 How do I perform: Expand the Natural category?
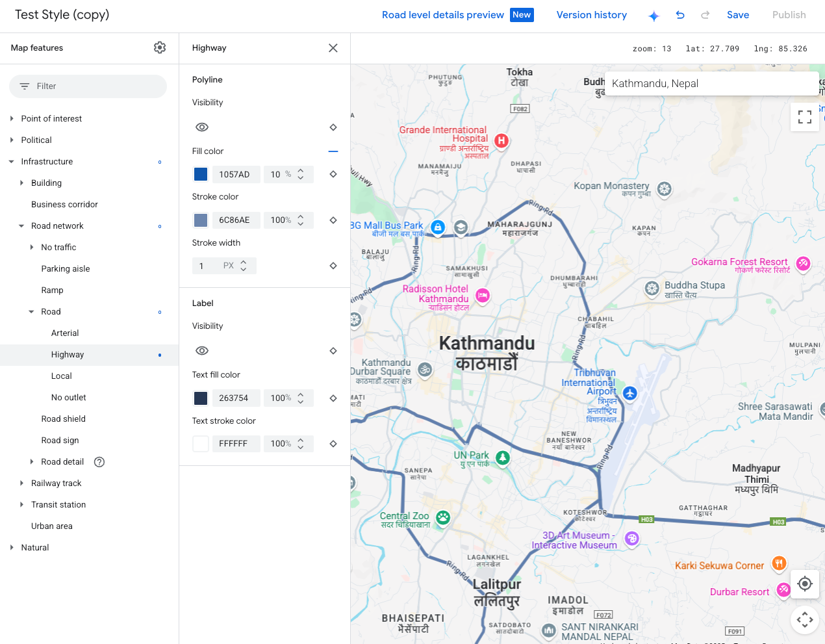tap(11, 547)
